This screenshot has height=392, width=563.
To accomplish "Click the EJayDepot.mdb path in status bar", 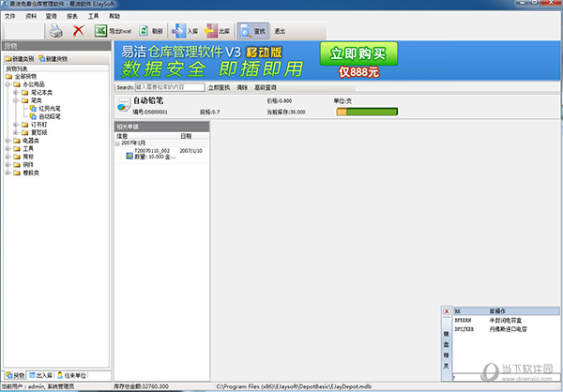I will [x=294, y=386].
